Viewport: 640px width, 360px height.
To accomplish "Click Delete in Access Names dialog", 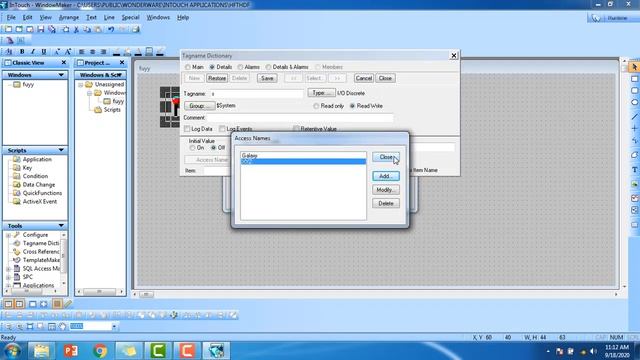I will (x=386, y=203).
